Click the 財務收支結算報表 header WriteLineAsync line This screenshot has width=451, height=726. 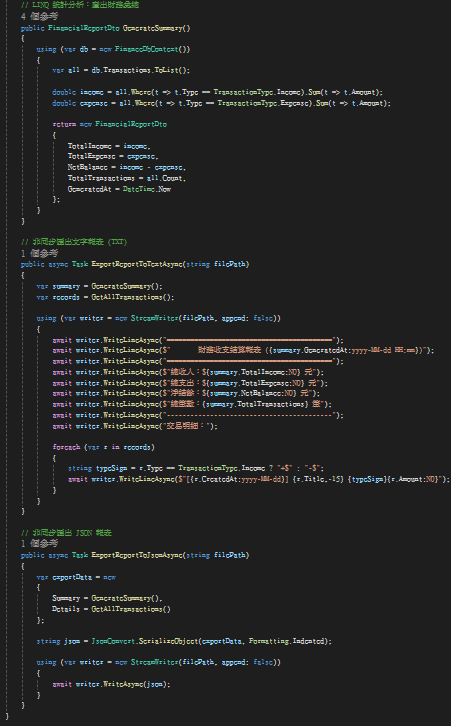[x=243, y=350]
